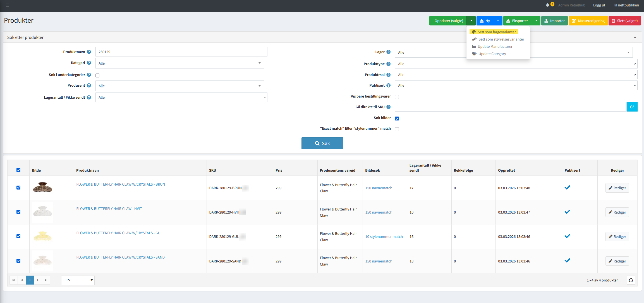Enable Vis bare bestillingsvarer checkbox
644x303 pixels.
397,97
